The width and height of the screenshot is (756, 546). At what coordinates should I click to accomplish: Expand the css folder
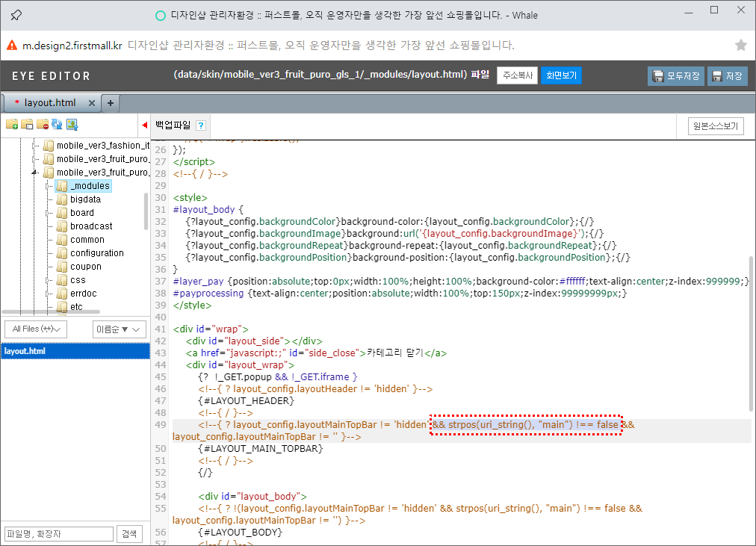(48, 281)
